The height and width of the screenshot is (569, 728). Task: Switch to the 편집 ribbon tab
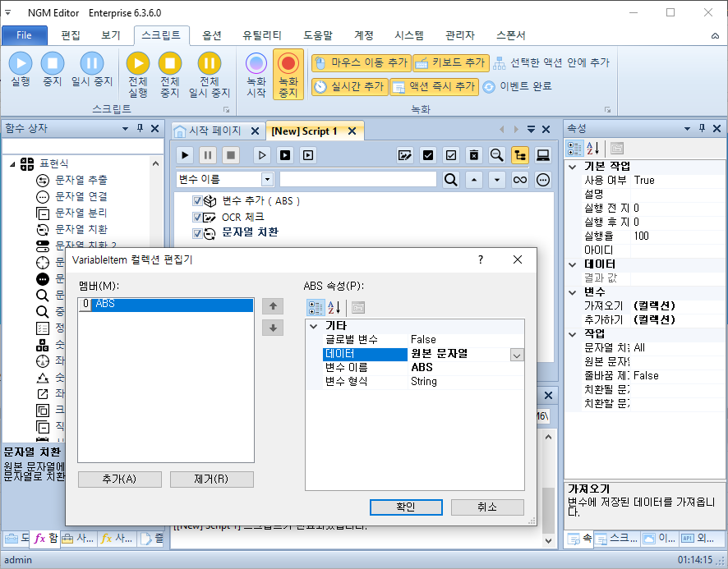(71, 35)
